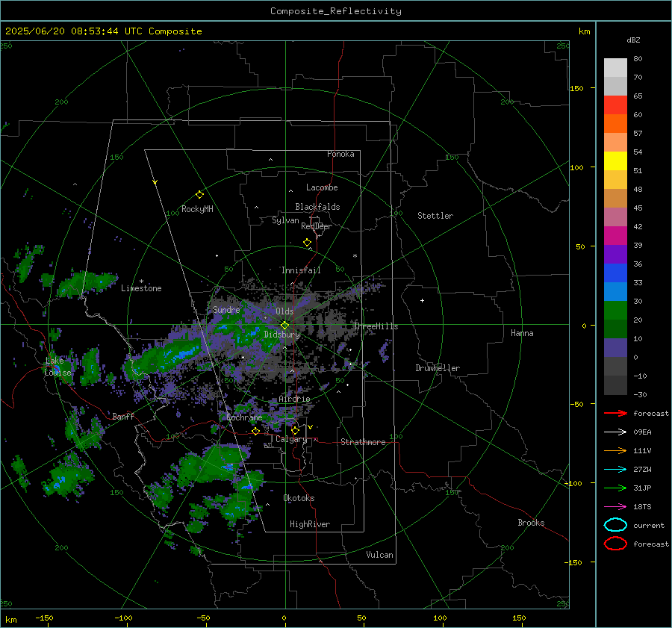Click the red forecast arrow legend icon
The image size is (672, 628).
[615, 413]
